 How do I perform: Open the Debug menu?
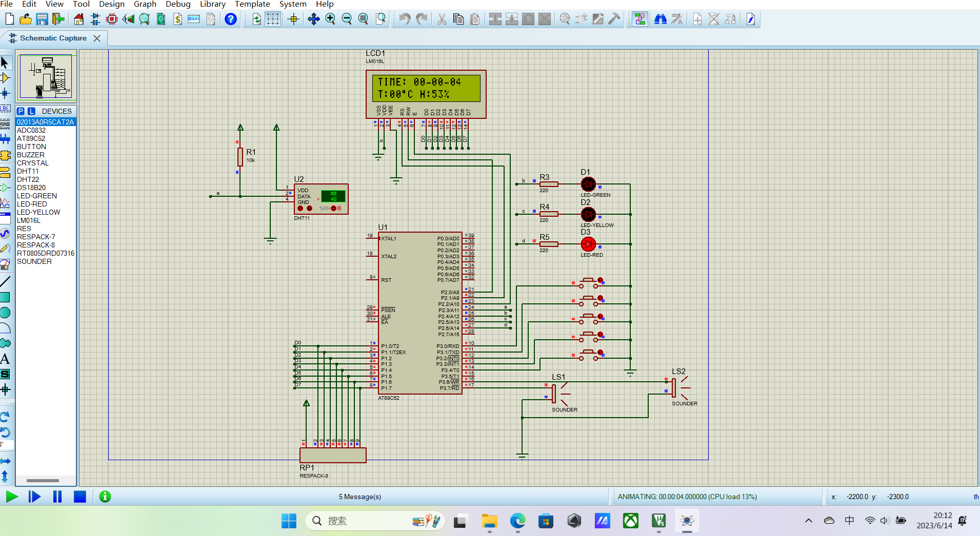coord(178,4)
